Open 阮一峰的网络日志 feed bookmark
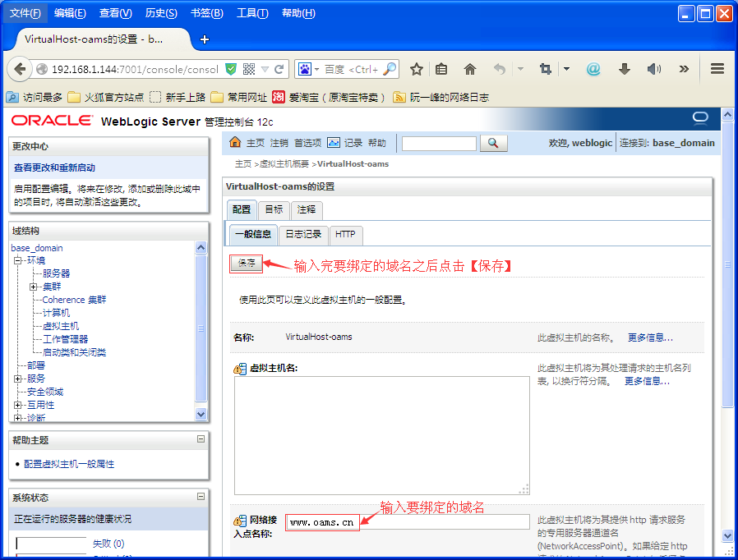Image resolution: width=738 pixels, height=560 pixels. [441, 98]
